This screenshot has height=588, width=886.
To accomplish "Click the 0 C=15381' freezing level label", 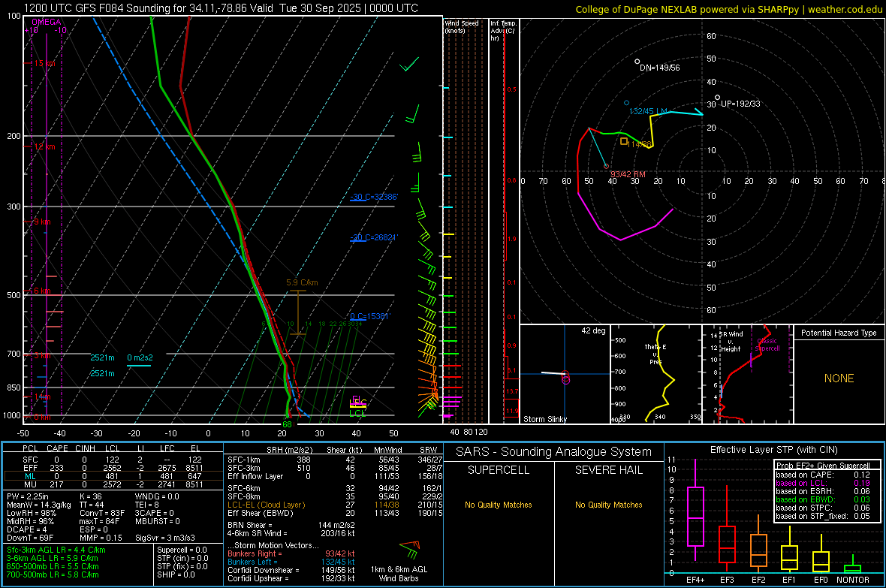I will pyautogui.click(x=370, y=317).
